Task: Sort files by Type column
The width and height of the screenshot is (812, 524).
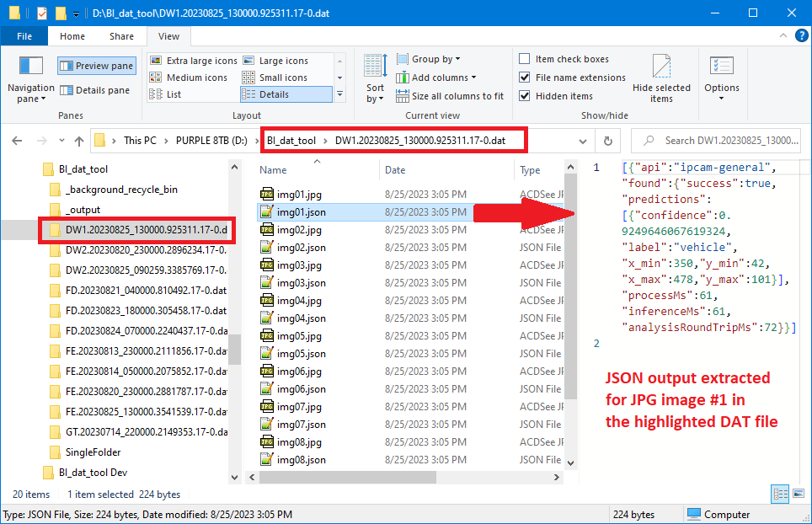Action: point(530,170)
